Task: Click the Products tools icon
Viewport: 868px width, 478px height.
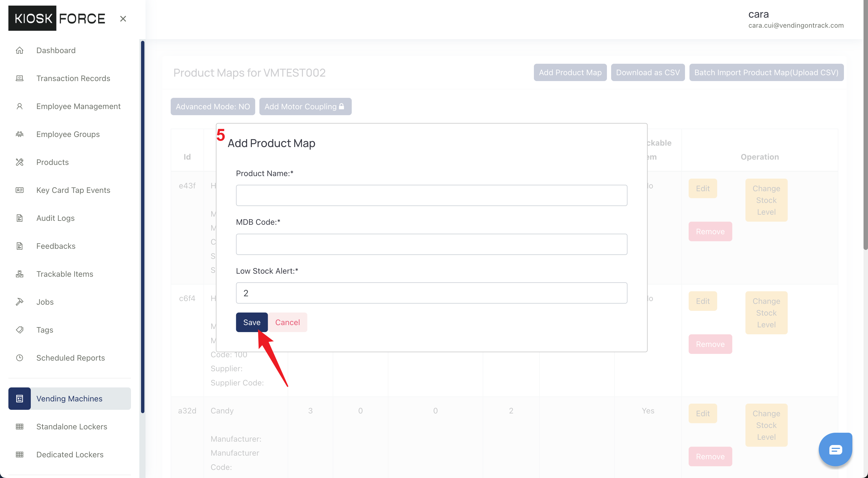Action: 20,162
